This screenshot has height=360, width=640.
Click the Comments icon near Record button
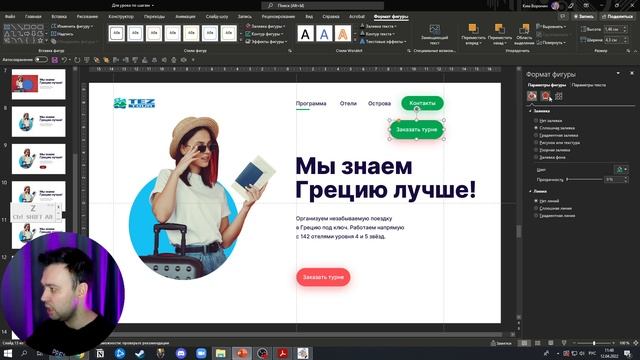pyautogui.click(x=563, y=16)
